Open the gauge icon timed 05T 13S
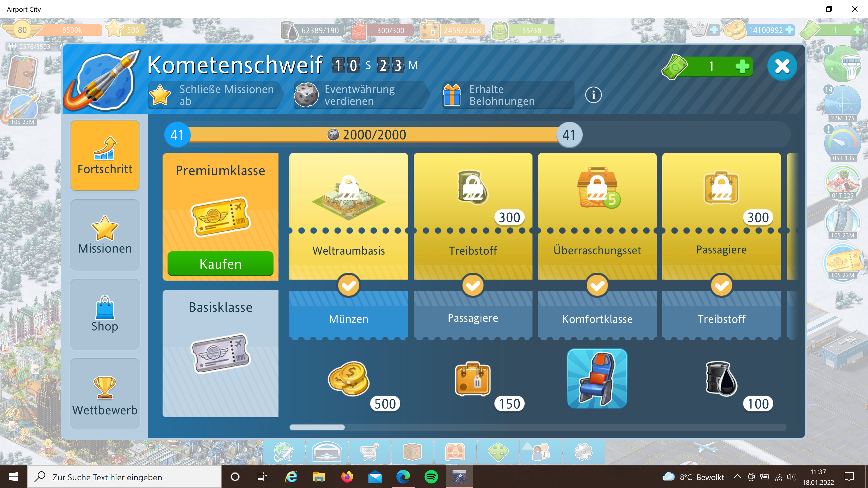The height and width of the screenshot is (488, 868). tap(843, 143)
